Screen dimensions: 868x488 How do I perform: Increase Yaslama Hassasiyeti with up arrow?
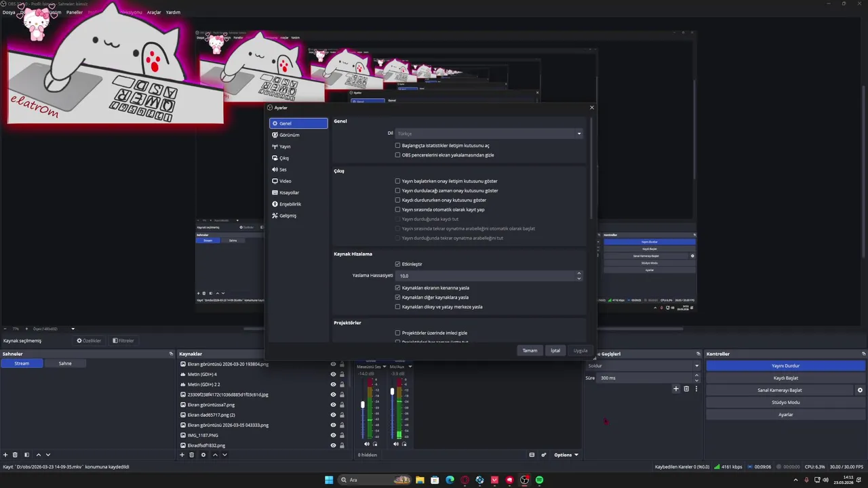point(579,273)
